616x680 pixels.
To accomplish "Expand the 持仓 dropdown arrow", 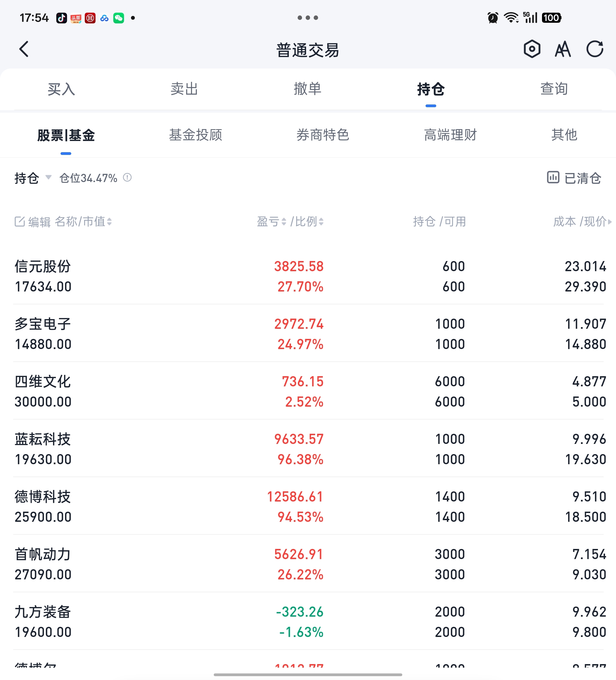I will (x=48, y=177).
